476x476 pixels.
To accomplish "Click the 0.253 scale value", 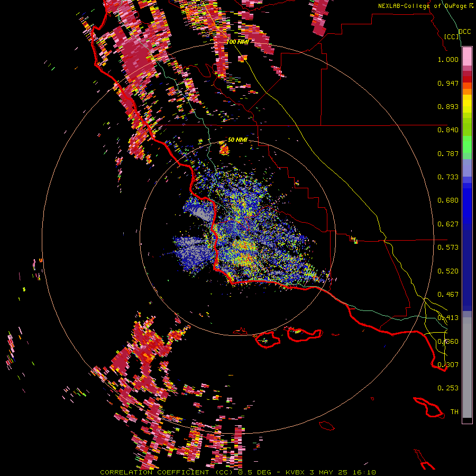I will [448, 388].
